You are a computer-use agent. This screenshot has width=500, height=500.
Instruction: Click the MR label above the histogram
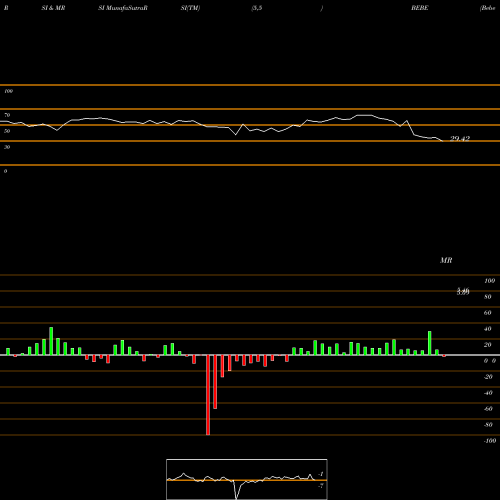(x=446, y=260)
